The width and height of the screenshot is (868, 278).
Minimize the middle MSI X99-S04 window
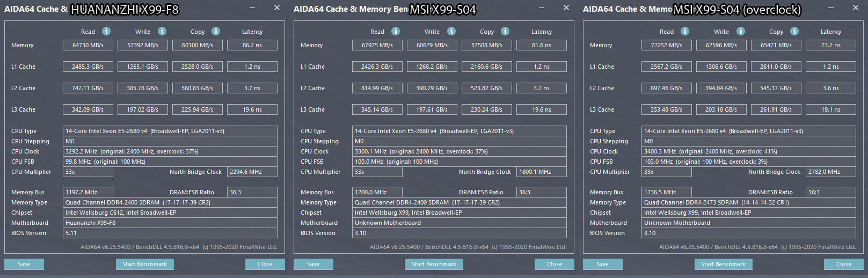click(542, 8)
